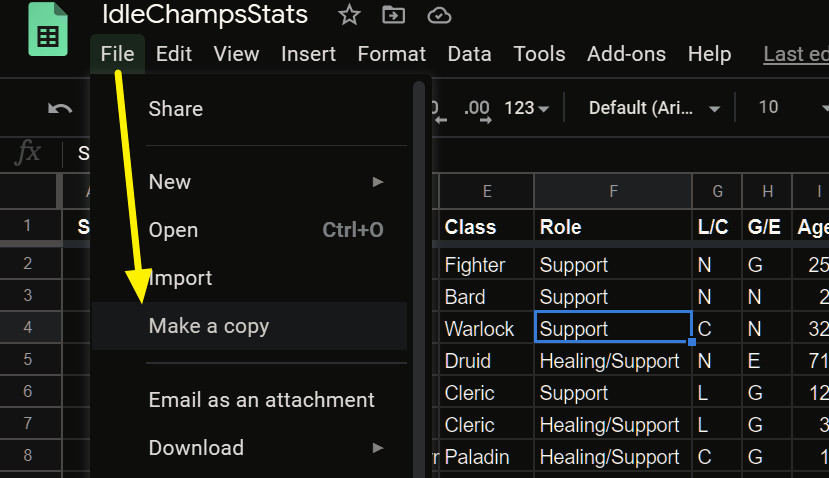
Task: Open the Google Sheets home icon
Action: pyautogui.click(x=48, y=33)
